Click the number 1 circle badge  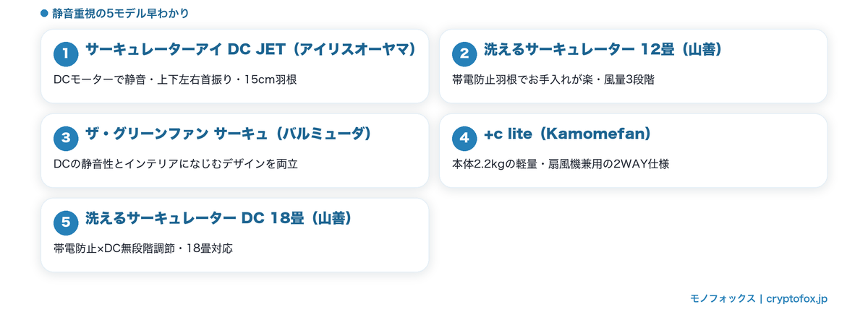click(x=66, y=53)
